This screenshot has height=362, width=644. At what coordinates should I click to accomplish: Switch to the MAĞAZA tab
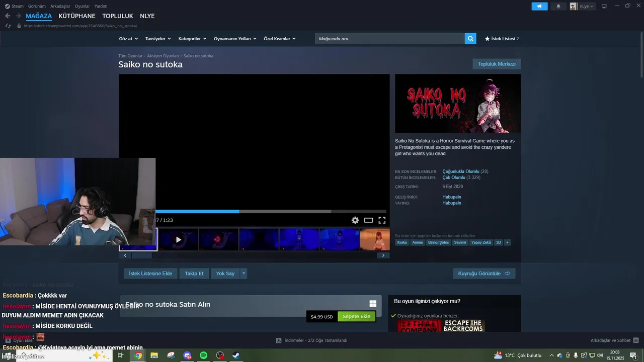click(x=39, y=16)
